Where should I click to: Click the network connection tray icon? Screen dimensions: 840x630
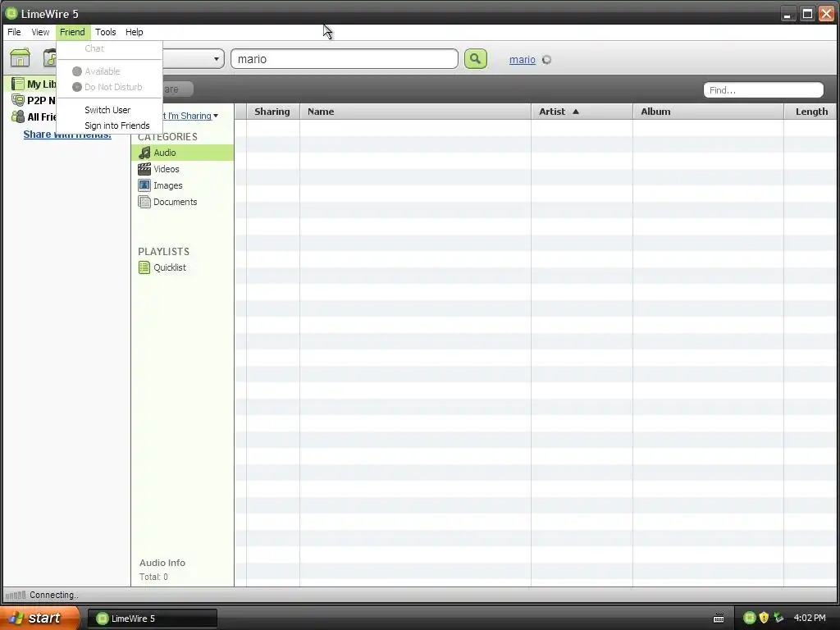778,618
